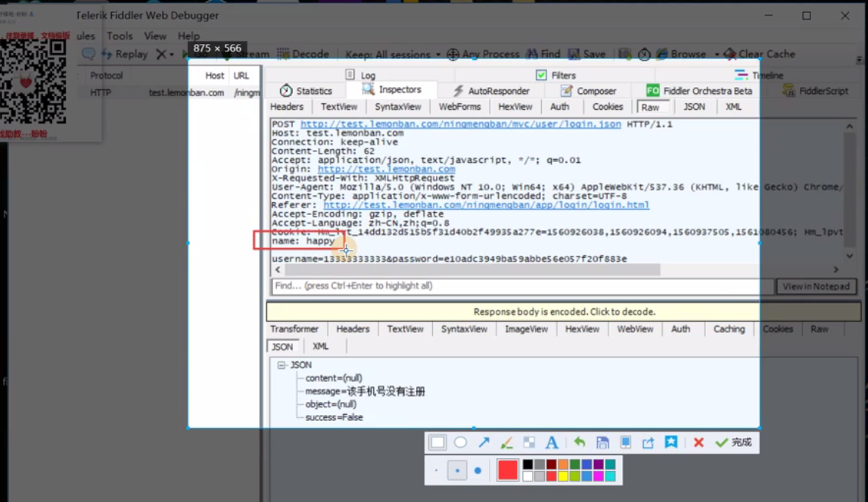
Task: Click Clear Cache toolbar button
Action: 759,55
